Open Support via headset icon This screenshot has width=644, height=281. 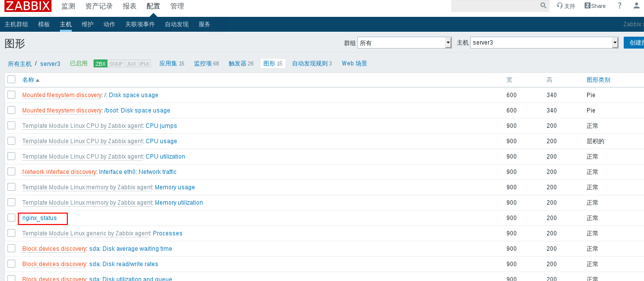point(566,6)
